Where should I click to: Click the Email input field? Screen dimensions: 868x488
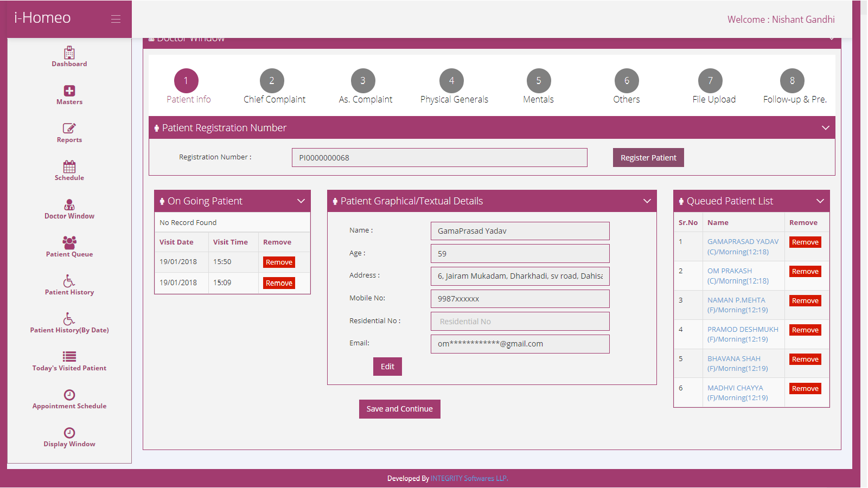point(520,344)
